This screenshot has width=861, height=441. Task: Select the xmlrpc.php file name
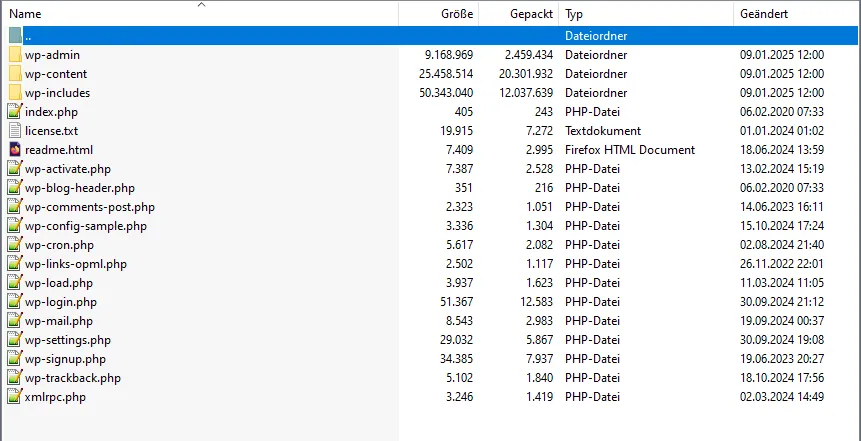[x=55, y=397]
